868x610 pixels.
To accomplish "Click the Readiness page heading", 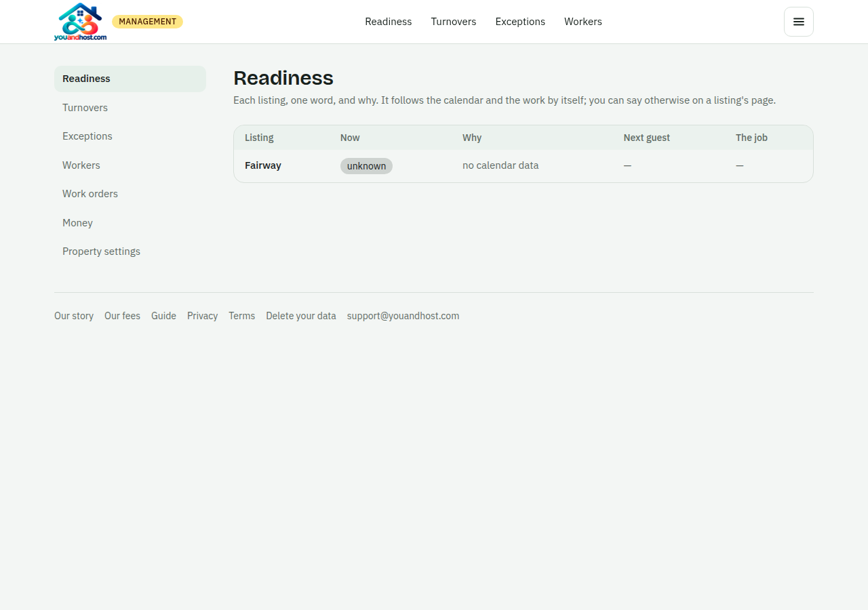I will coord(283,78).
